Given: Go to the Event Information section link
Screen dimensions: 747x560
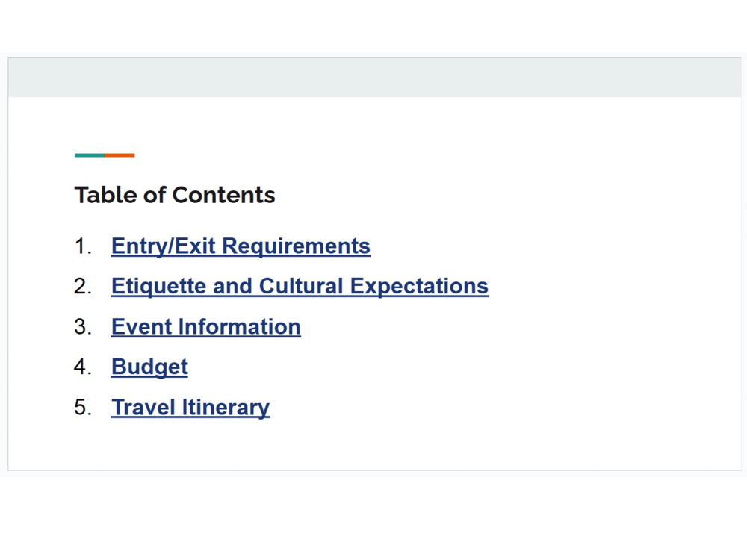Looking at the screenshot, I should [x=206, y=327].
